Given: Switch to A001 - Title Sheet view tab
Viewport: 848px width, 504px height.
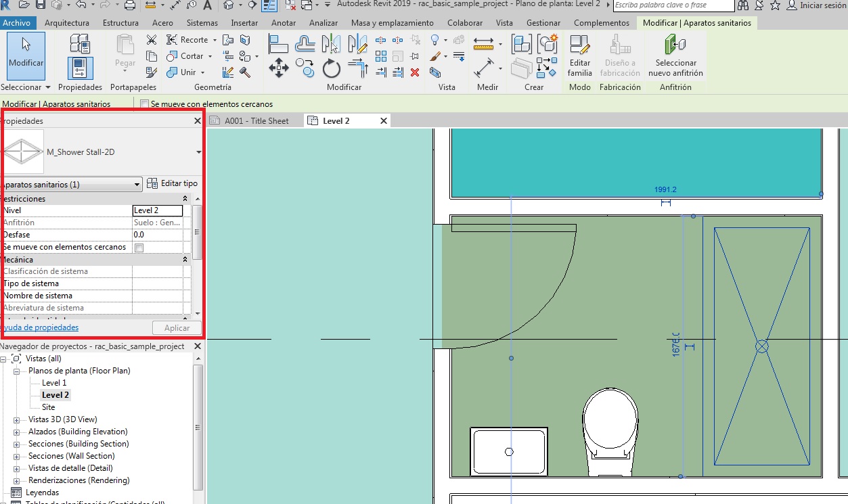Looking at the screenshot, I should [x=256, y=121].
